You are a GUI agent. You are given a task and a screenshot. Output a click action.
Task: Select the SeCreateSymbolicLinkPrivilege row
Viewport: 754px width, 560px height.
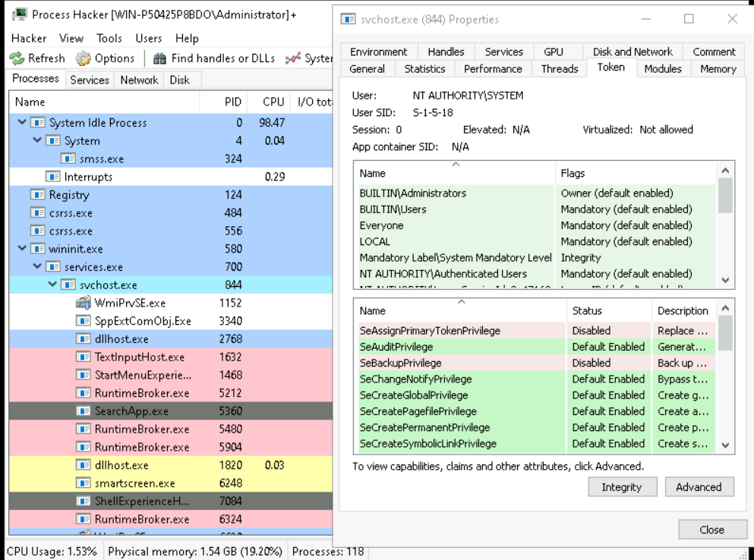click(x=535, y=444)
